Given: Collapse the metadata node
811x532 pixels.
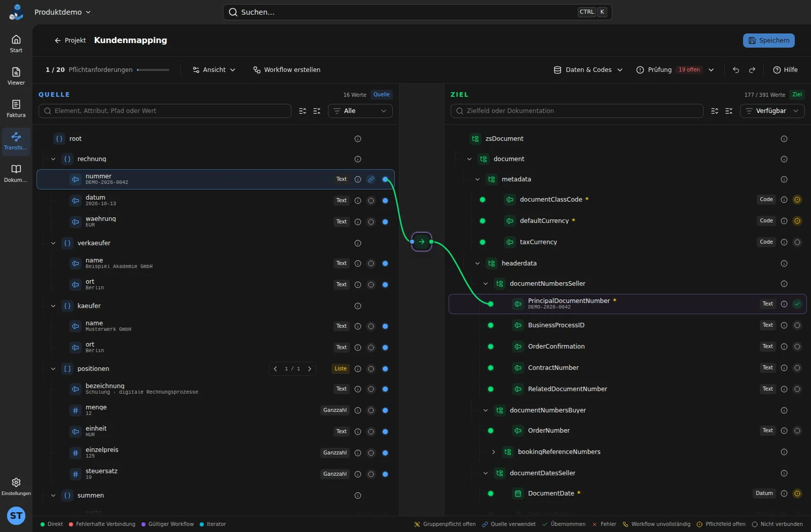Looking at the screenshot, I should coord(477,179).
